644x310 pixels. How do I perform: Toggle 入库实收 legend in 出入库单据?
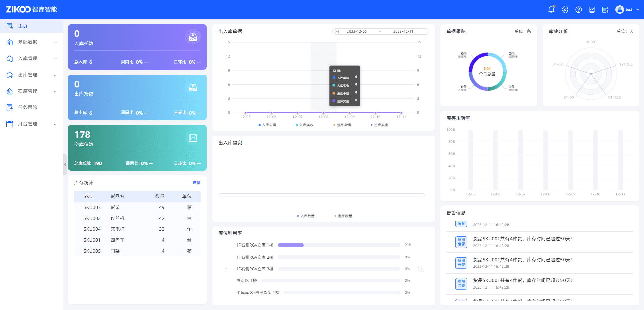click(x=305, y=125)
